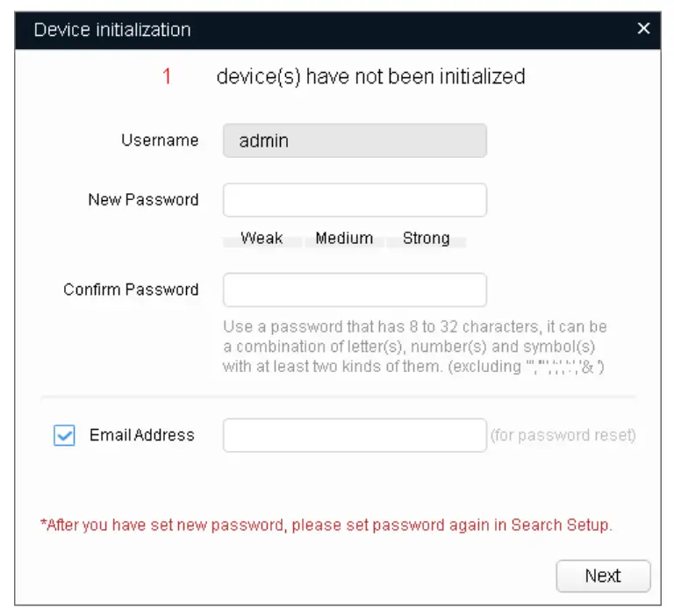Click the red Search Setup reminder note
674x616 pixels.
[326, 526]
